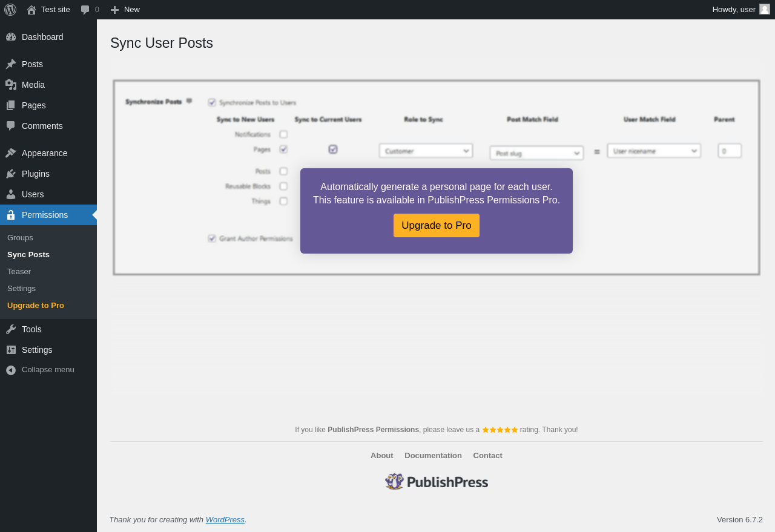Check the Reusable Blocks checkbox
This screenshot has height=532, width=775.
click(283, 186)
